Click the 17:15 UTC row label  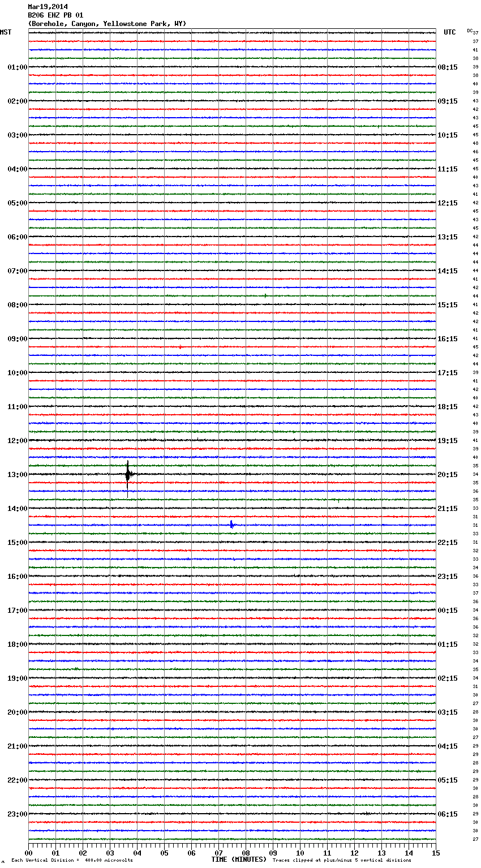[448, 373]
